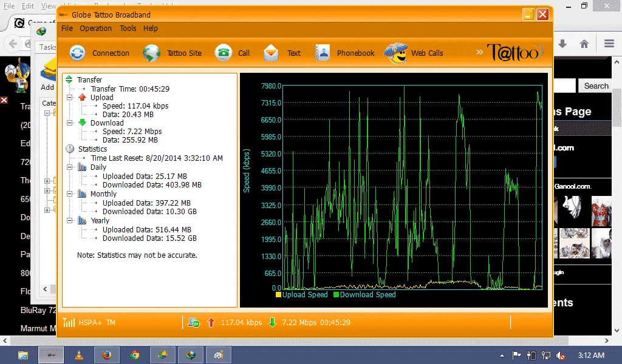Image resolution: width=622 pixels, height=364 pixels.
Task: Select Time Last Reset row
Action: 157,158
